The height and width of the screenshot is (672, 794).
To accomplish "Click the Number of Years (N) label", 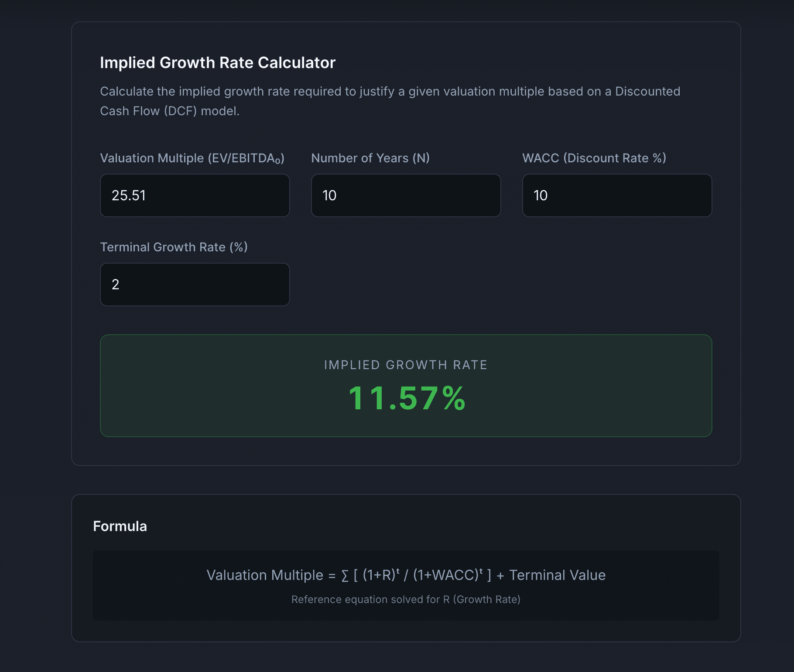I will (371, 158).
